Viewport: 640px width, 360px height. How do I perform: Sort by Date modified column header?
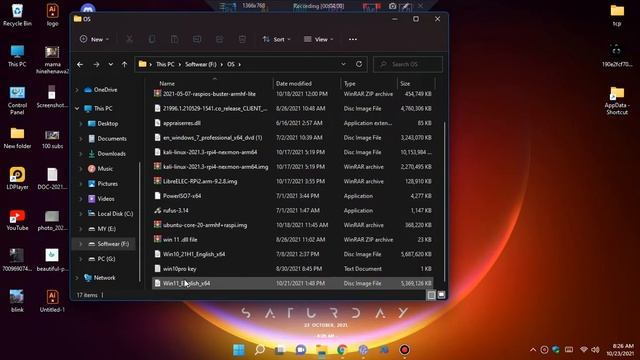[293, 83]
